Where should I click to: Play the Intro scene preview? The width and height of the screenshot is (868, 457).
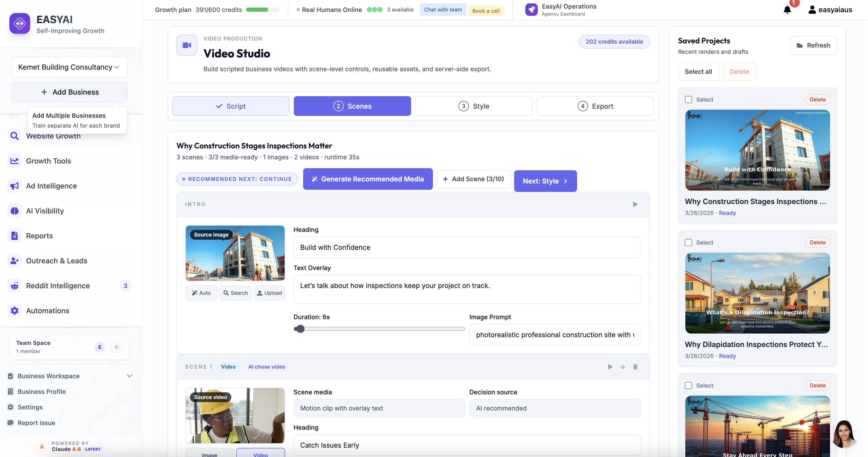[635, 204]
